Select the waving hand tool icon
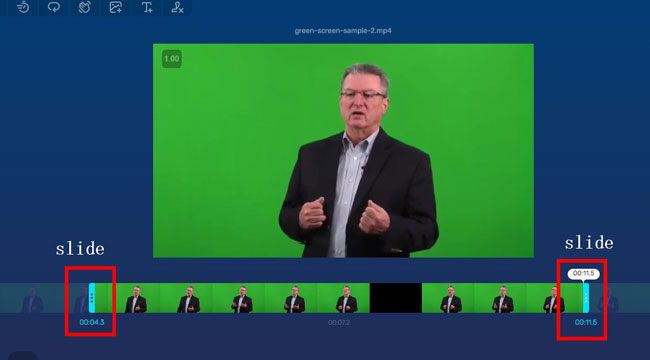The width and height of the screenshot is (650, 360). tap(85, 7)
